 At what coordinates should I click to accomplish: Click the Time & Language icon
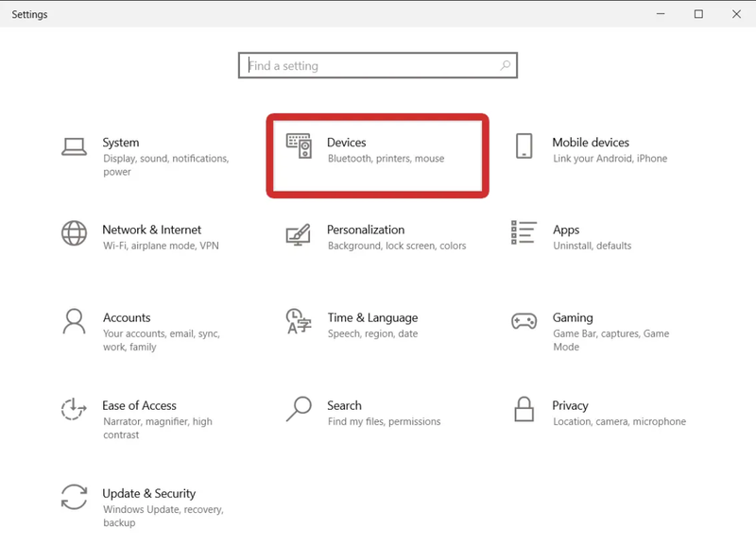[x=299, y=321]
